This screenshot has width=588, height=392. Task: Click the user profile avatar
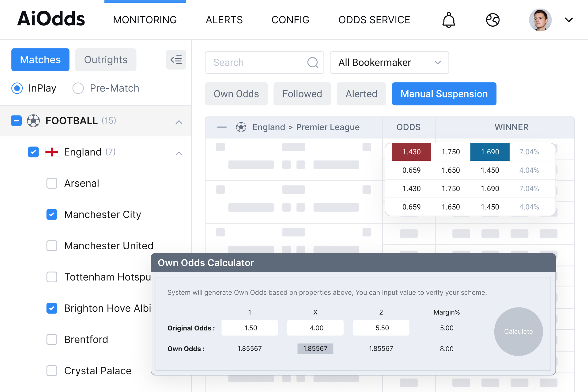[540, 20]
